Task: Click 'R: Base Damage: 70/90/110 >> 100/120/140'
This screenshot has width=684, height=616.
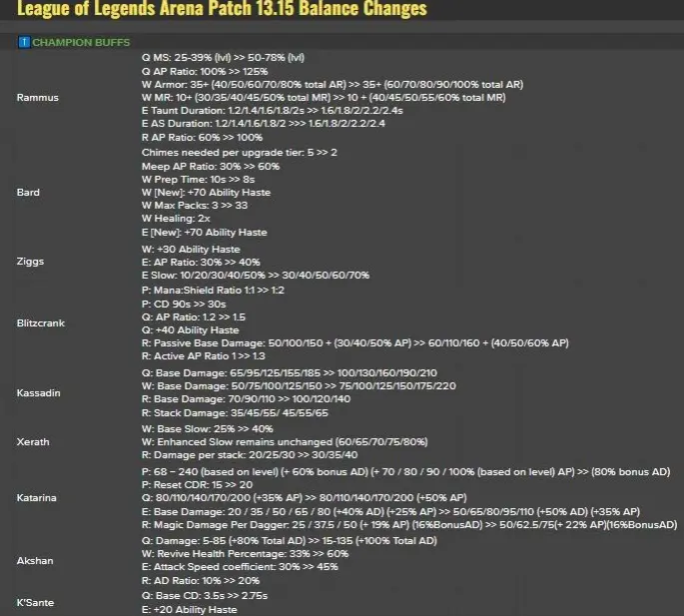Action: (246, 399)
